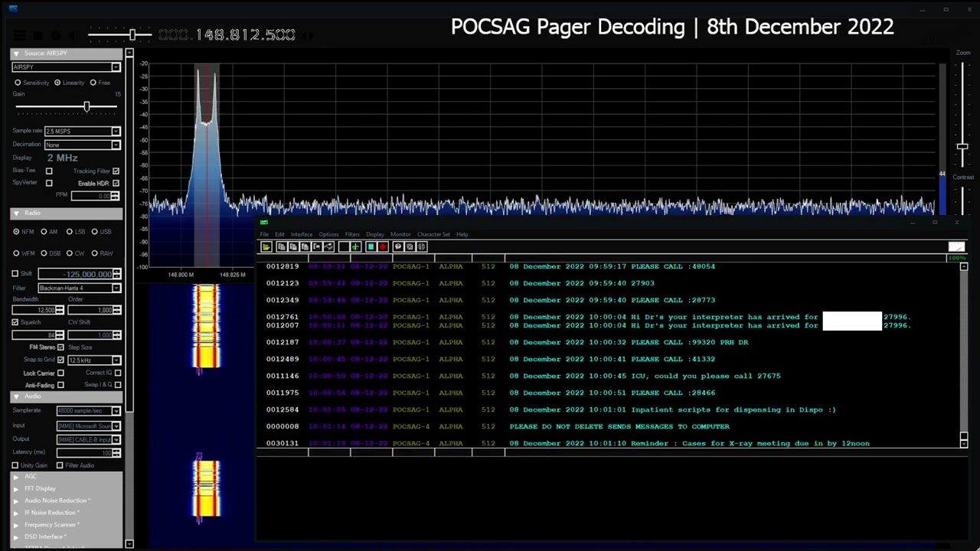This screenshot has height=551, width=980.
Task: Open the PDW Options menu
Action: pyautogui.click(x=328, y=234)
